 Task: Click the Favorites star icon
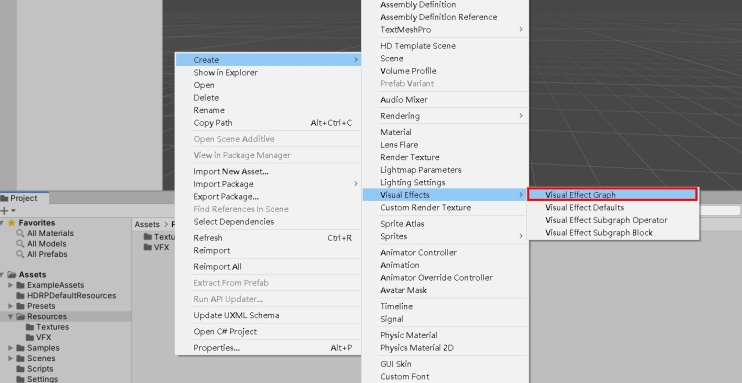12,223
